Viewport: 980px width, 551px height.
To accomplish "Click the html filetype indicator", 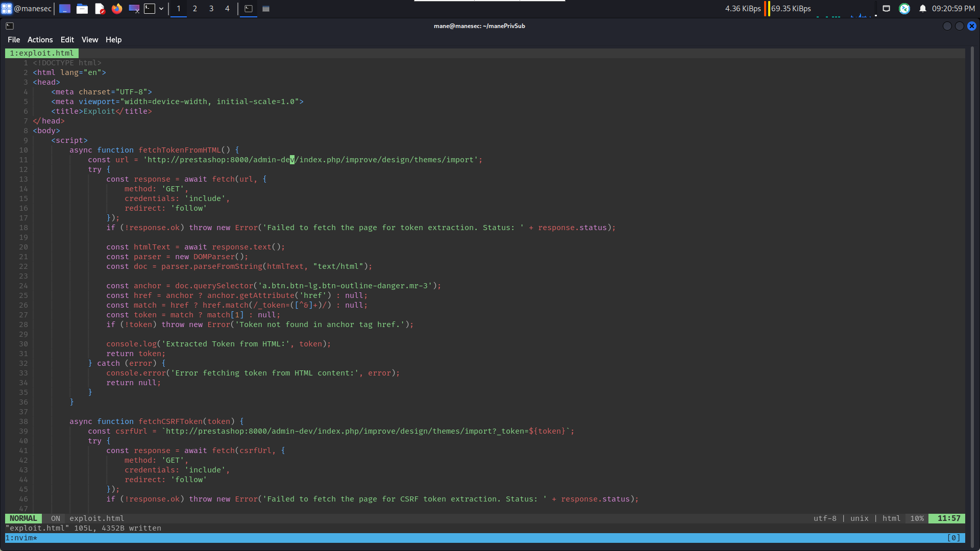I will point(892,518).
